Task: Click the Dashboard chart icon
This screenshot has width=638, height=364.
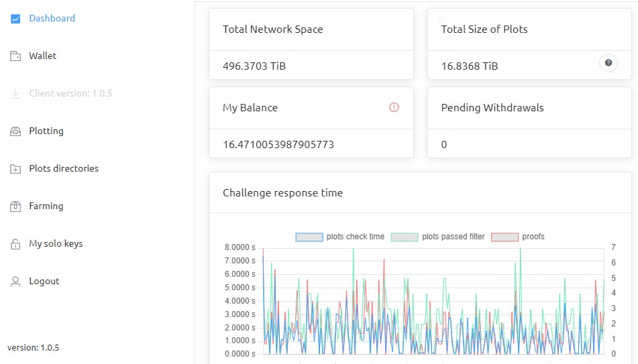Action: click(x=15, y=19)
